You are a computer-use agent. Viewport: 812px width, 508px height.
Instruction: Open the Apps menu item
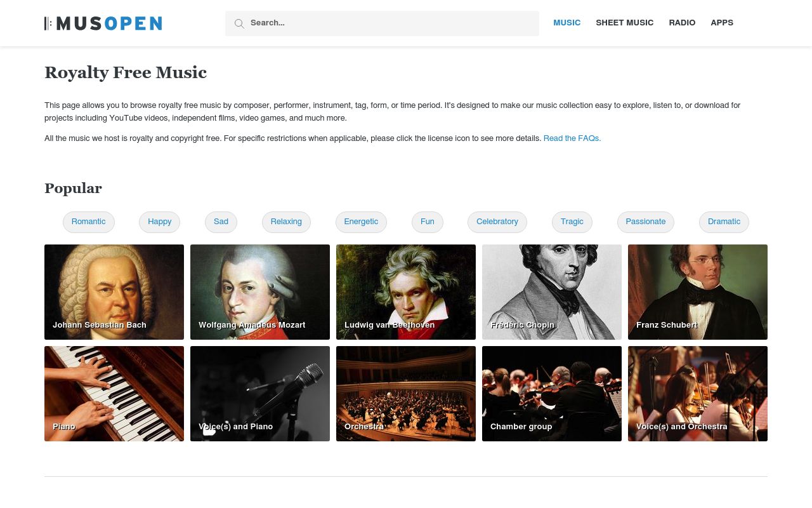tap(722, 23)
